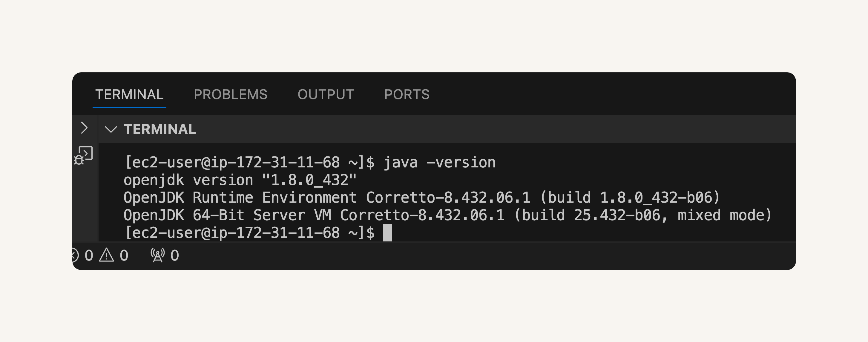Click the active TERMINAL tab
The image size is (868, 342).
coord(129,95)
